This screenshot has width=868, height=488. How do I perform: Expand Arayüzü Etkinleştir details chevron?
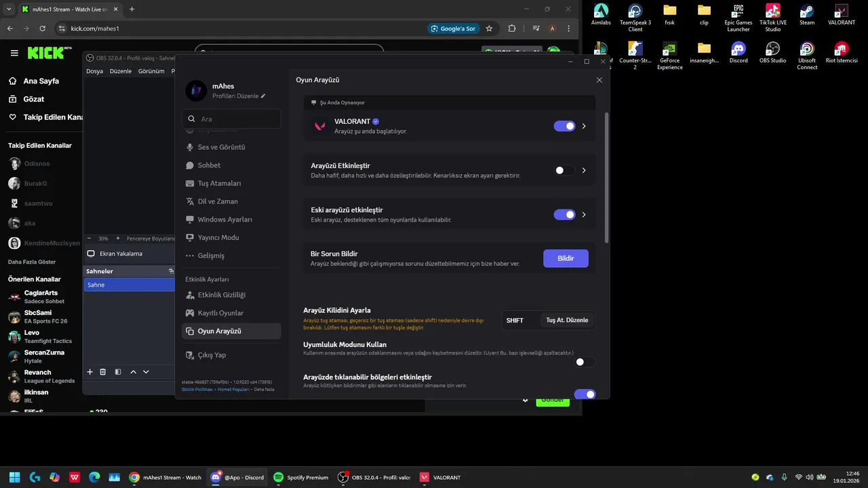(x=584, y=170)
